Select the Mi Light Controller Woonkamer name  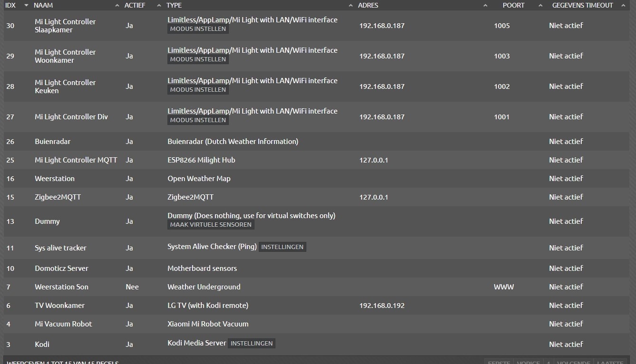click(65, 56)
